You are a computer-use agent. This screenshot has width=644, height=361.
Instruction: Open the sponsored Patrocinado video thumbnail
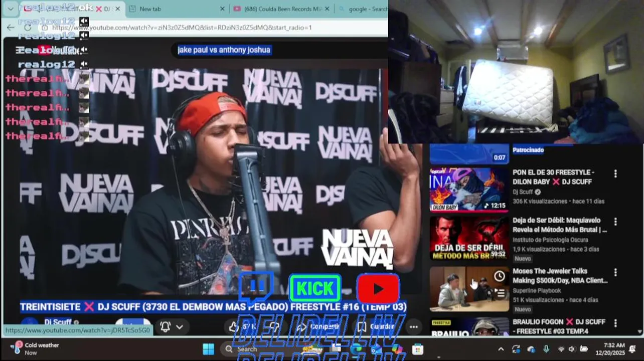[x=469, y=154]
